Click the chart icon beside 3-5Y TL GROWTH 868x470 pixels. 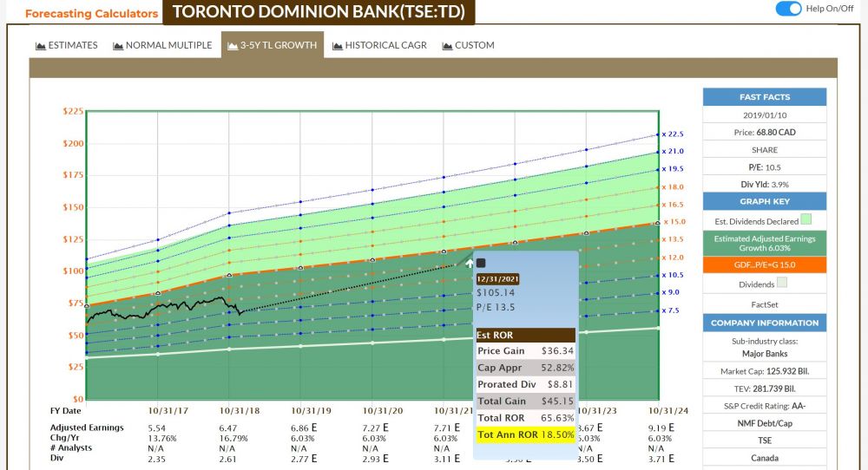[232, 46]
